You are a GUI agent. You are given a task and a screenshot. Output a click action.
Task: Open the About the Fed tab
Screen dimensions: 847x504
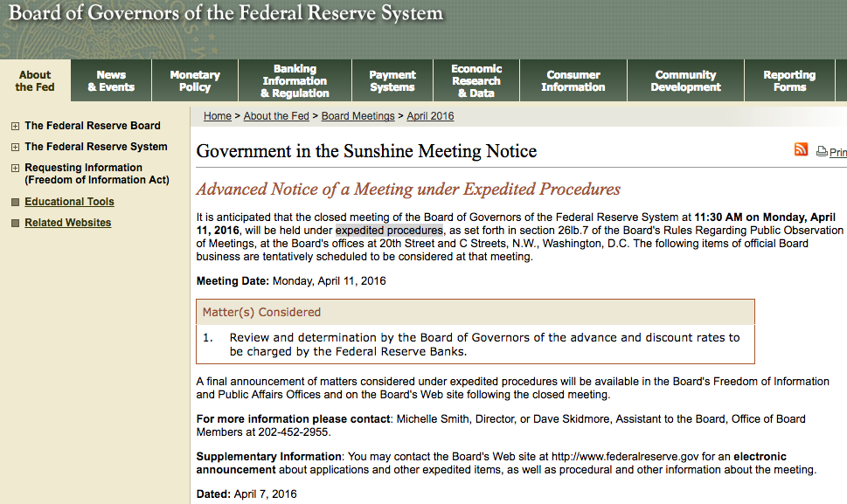point(35,81)
